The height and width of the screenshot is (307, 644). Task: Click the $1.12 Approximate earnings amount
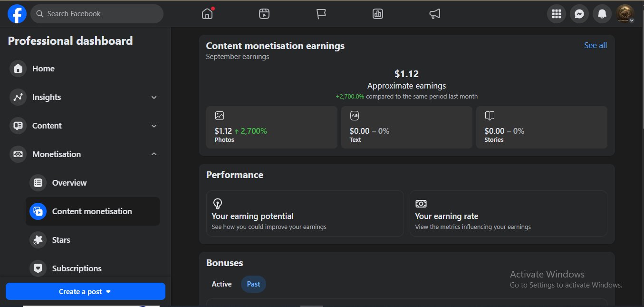point(407,74)
